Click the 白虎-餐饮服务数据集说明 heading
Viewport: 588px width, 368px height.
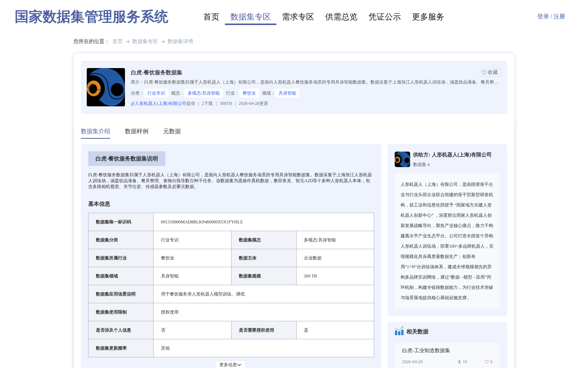[127, 159]
